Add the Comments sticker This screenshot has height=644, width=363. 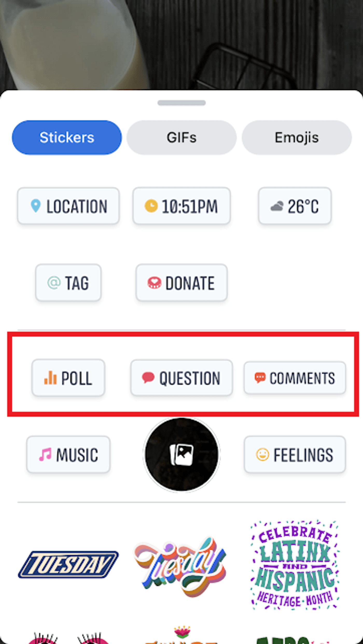[295, 378]
